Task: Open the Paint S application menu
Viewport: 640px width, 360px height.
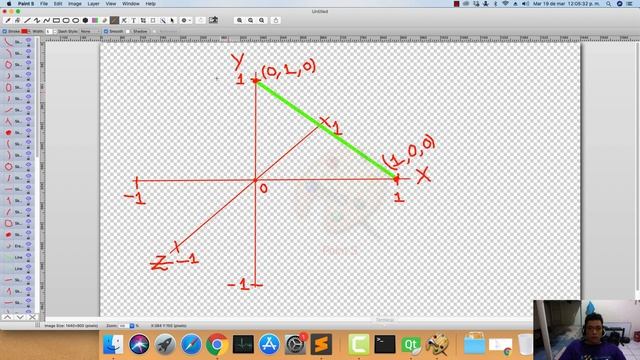Action: pyautogui.click(x=26, y=4)
